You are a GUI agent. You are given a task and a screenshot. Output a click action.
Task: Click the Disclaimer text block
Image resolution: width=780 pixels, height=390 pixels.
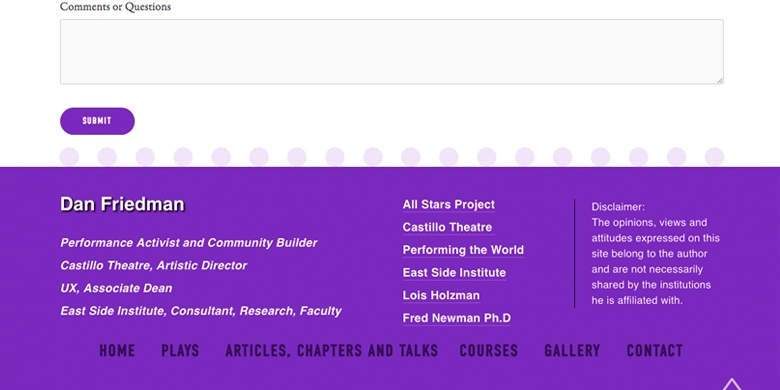pyautogui.click(x=656, y=254)
